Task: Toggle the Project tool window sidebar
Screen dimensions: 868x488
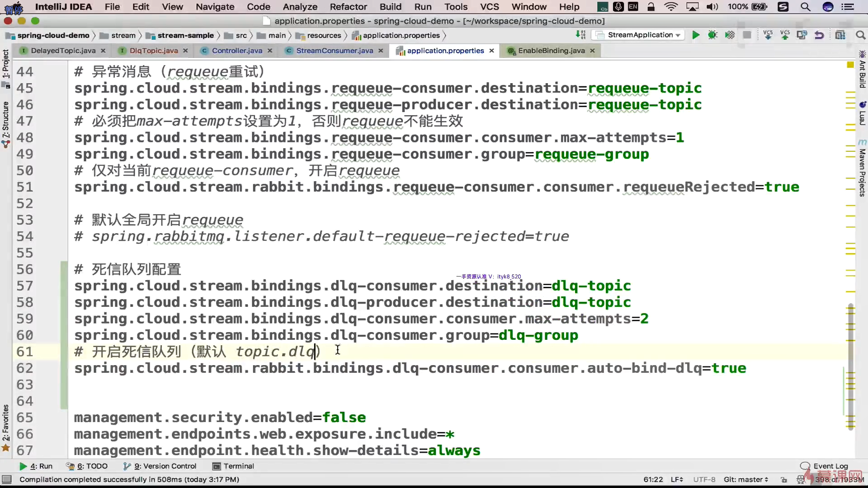Action: coord(5,64)
